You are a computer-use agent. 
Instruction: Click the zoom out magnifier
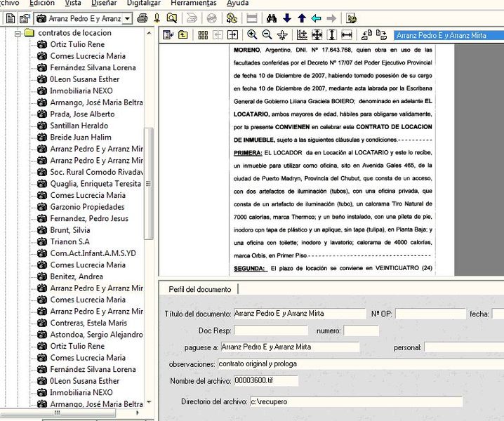tap(267, 34)
